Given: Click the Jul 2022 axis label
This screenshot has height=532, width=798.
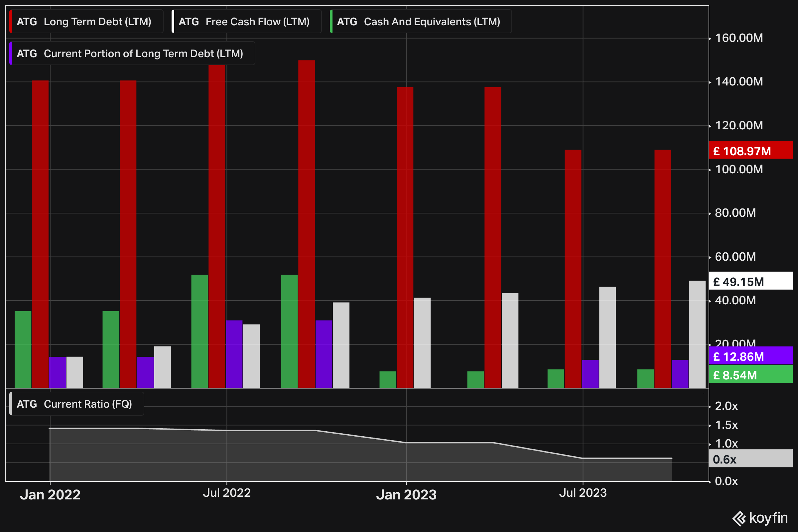Looking at the screenshot, I should [x=227, y=493].
